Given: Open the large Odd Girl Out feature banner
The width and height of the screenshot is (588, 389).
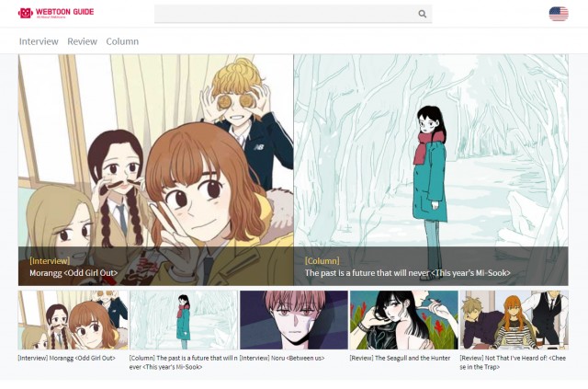Looking at the screenshot, I should (155, 170).
